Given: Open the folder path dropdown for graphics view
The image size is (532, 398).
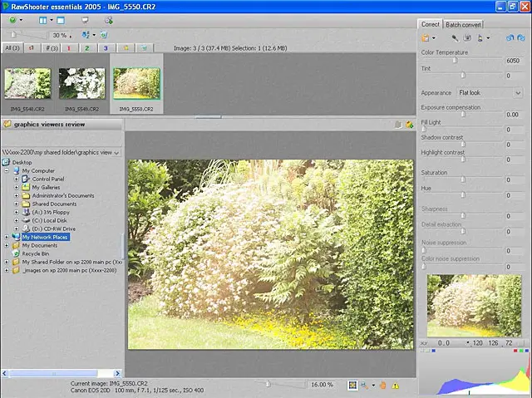Looking at the screenshot, I should (x=116, y=153).
